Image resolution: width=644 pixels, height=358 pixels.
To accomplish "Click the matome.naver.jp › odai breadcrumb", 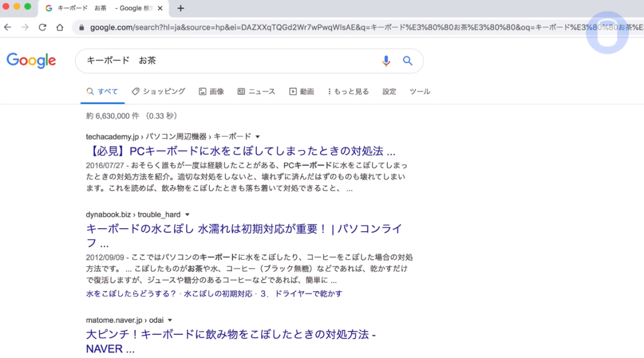I will [125, 320].
